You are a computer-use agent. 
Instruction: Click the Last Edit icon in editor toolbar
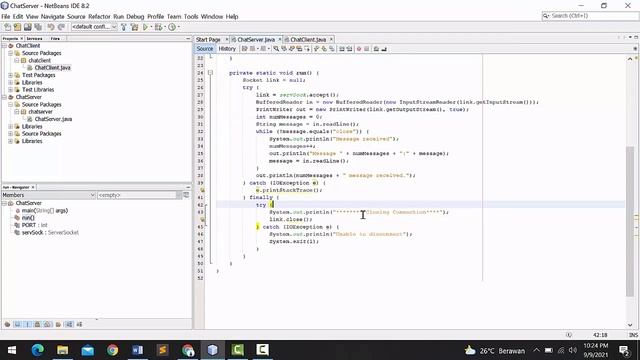[245, 49]
